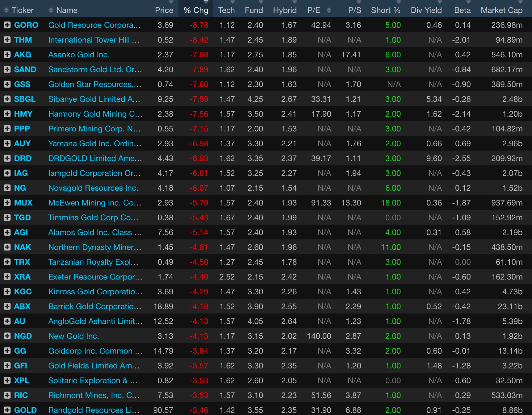Open Yamana Gold Inc. link
Viewport: 532px width, 415px height.
point(95,143)
